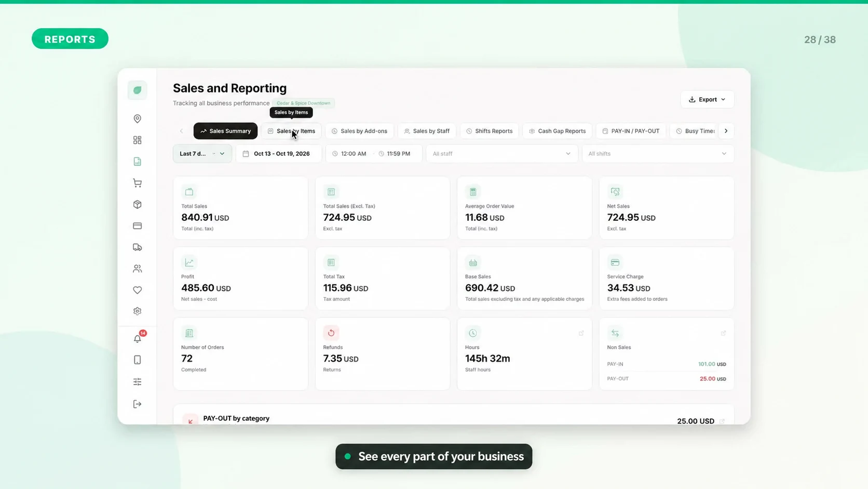Click the left chevron before tabs
This screenshot has width=868, height=489.
(181, 131)
